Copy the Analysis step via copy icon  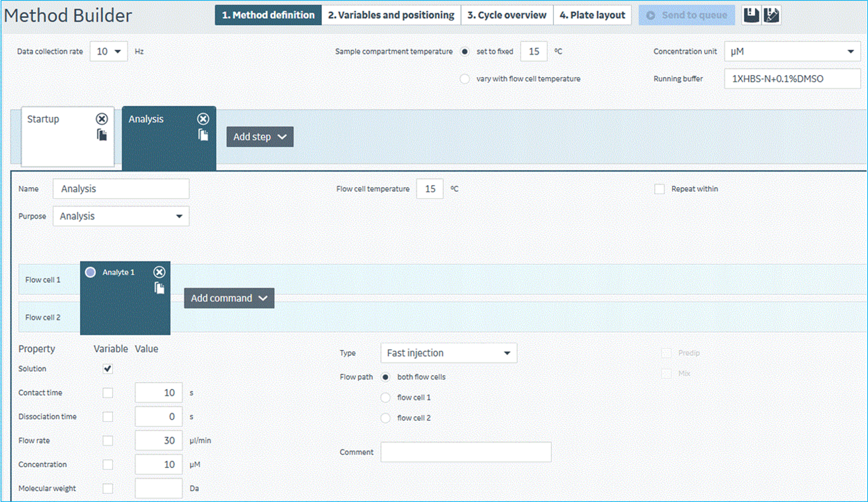[x=203, y=135]
